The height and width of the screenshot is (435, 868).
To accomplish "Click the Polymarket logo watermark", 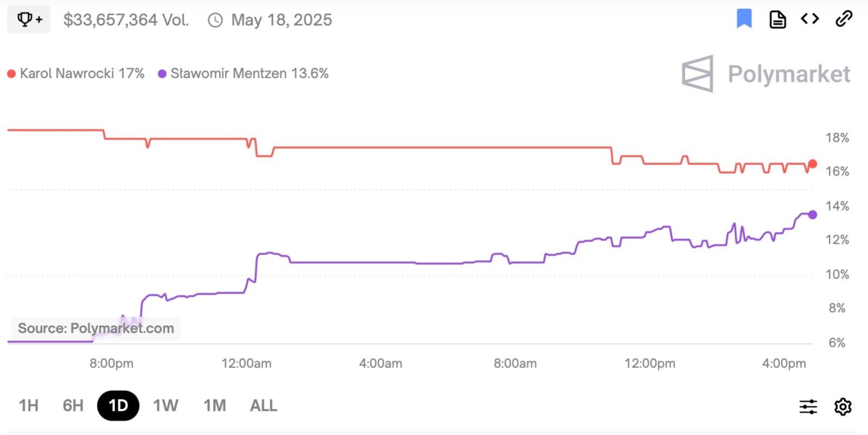I will coord(766,74).
